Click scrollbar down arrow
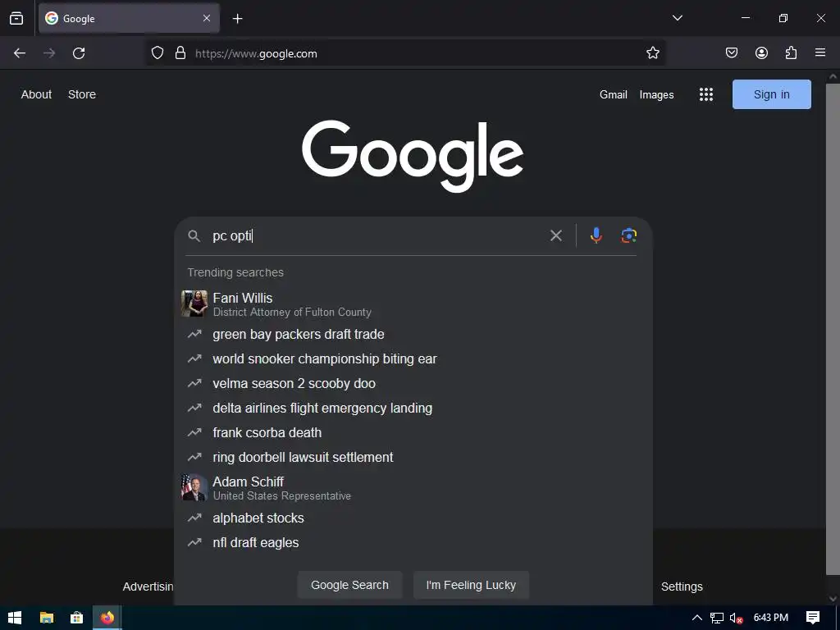 (833, 598)
